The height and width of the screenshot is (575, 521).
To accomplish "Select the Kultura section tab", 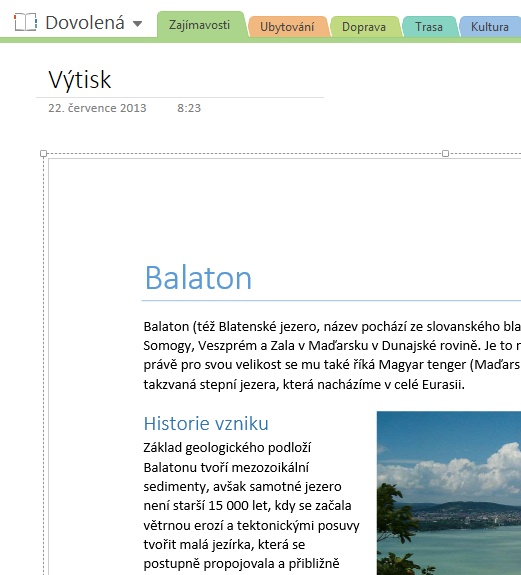I will (x=490, y=27).
